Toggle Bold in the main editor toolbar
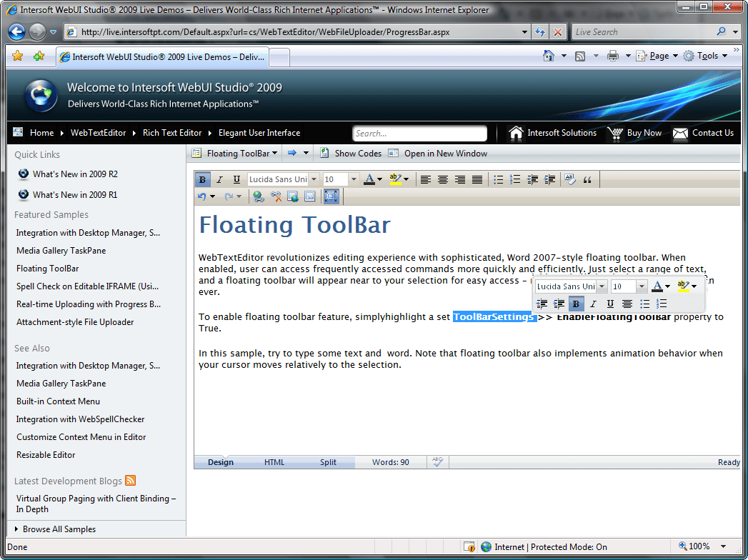Screen dimensions: 748x560 [x=202, y=180]
